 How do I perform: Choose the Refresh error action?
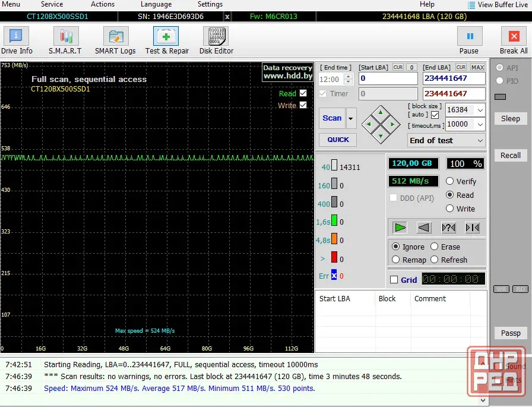click(434, 260)
